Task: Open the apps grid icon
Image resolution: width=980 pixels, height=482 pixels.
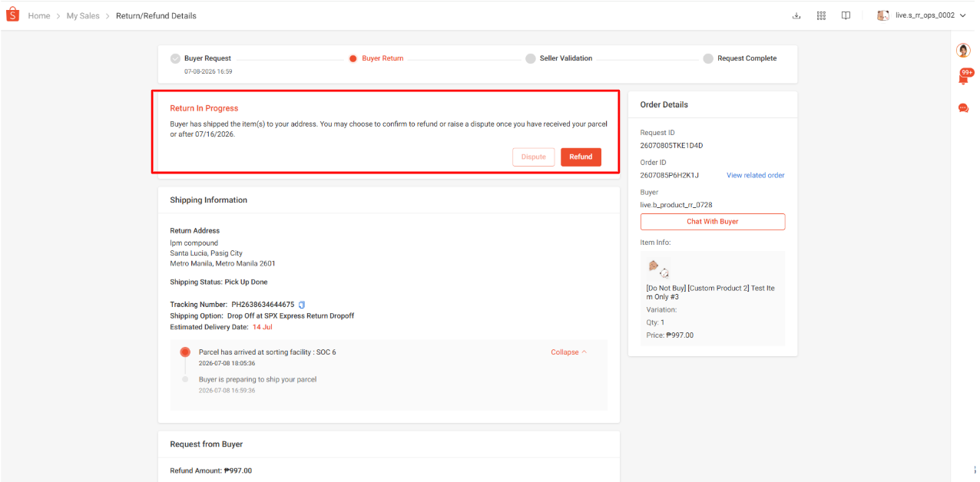Action: tap(821, 15)
